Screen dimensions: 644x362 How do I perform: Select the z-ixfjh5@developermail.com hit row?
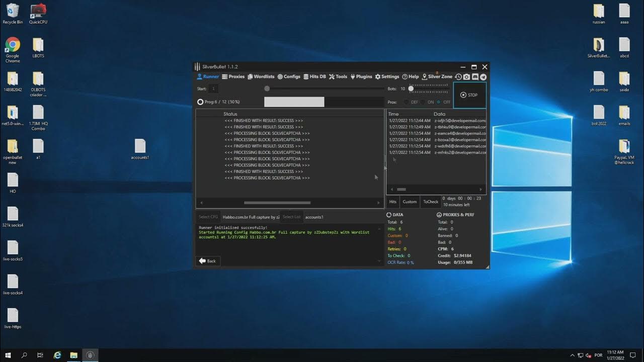pos(436,121)
